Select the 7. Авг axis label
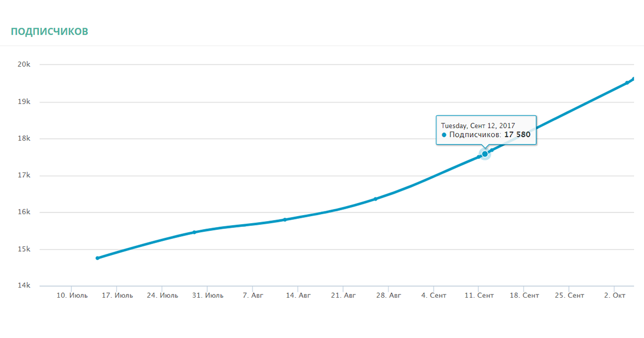The width and height of the screenshot is (644, 338). [x=253, y=296]
